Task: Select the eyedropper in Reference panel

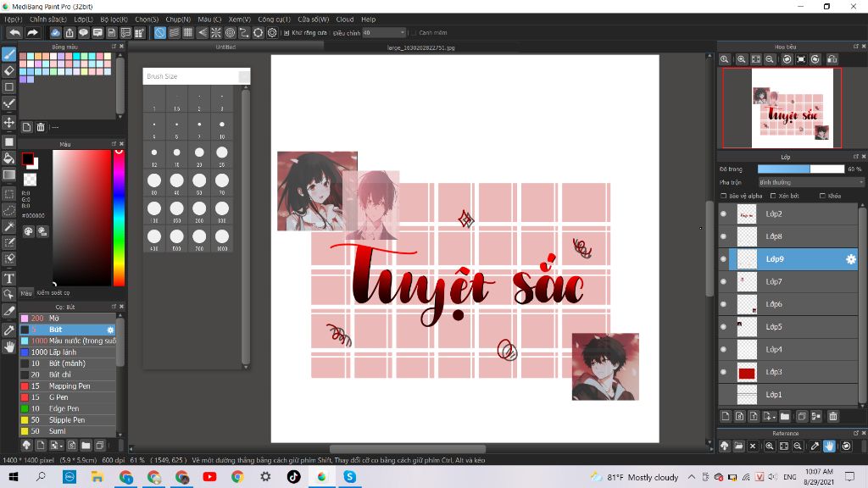Action: pos(815,446)
